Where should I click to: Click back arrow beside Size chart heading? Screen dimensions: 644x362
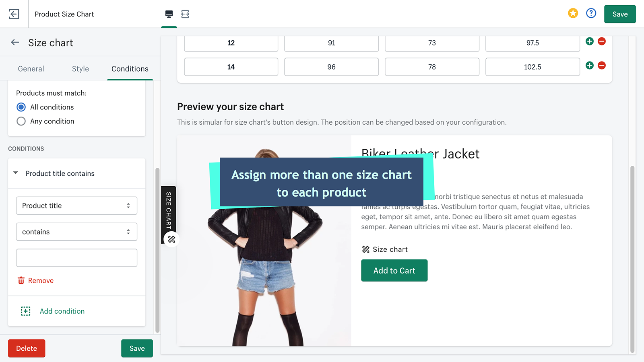15,42
